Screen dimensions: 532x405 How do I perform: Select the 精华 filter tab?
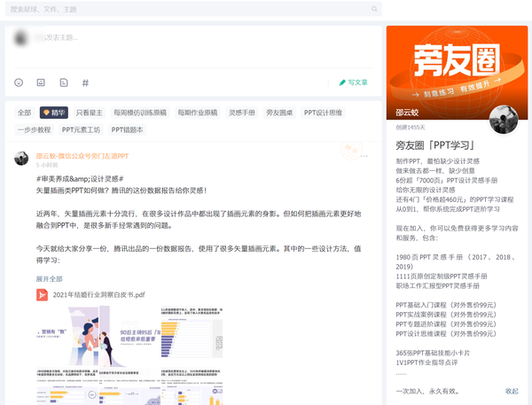pos(54,113)
